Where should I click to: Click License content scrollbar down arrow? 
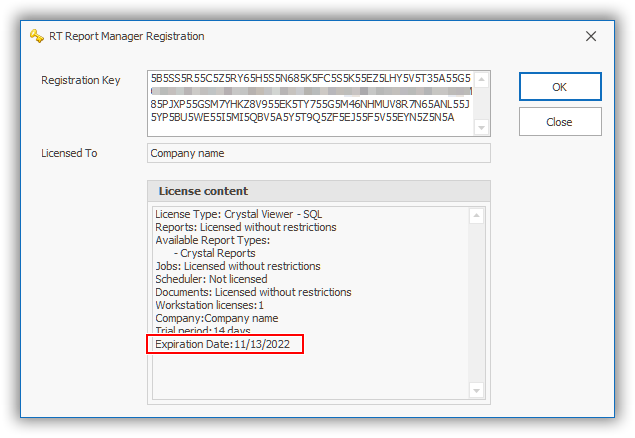coord(476,390)
